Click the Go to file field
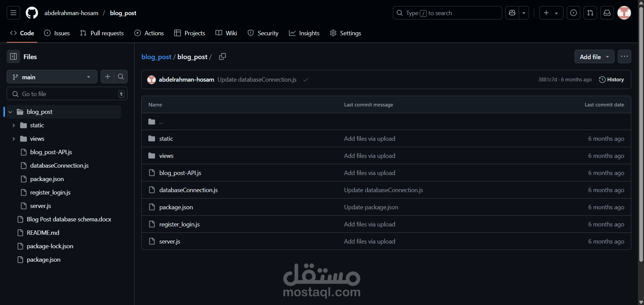Screen dimensions: 644x305 pyautogui.click(x=67, y=94)
